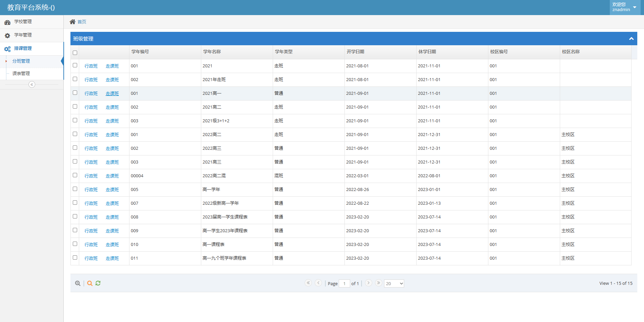The height and width of the screenshot is (322, 644).
Task: Check the row for 2021级3+1+2
Action: [75, 120]
